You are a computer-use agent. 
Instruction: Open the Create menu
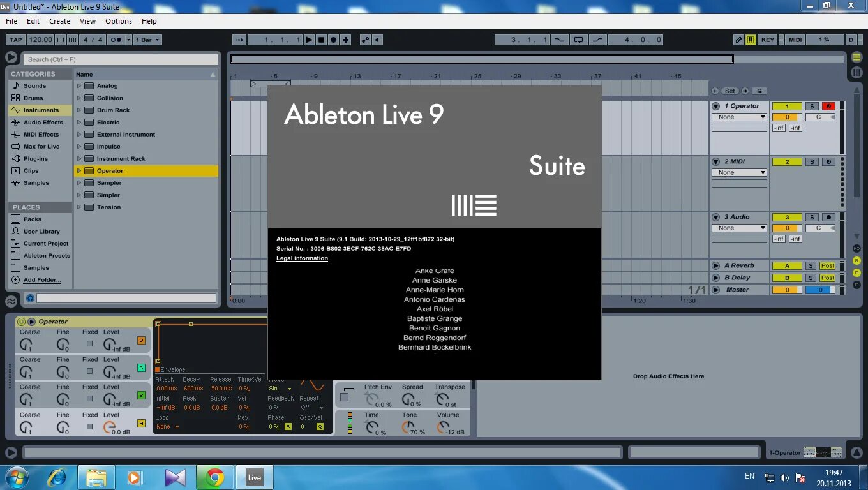coord(59,21)
